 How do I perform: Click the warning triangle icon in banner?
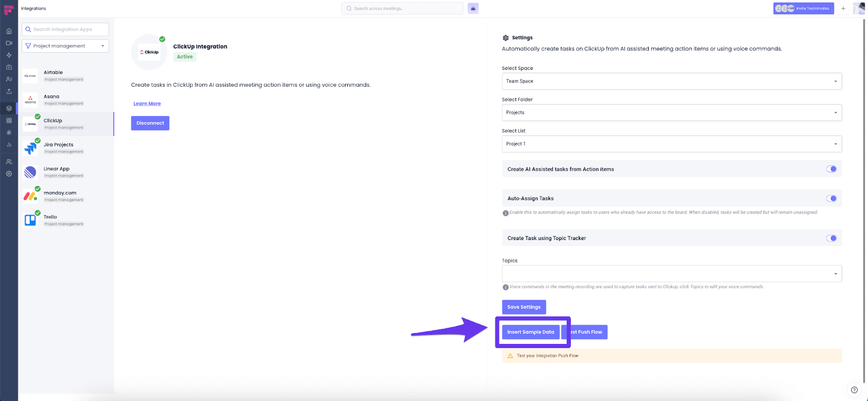pyautogui.click(x=510, y=356)
